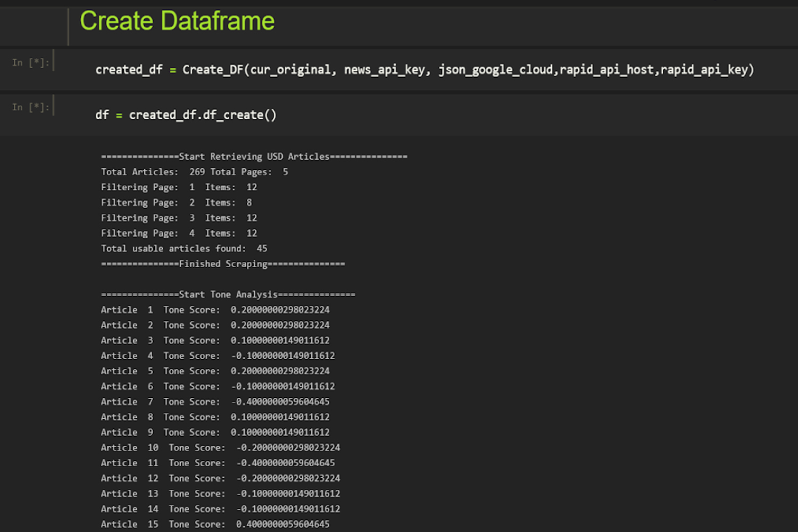Click 'Filtering Page: 3 Items: 12' line
The height and width of the screenshot is (532, 798).
tap(179, 218)
